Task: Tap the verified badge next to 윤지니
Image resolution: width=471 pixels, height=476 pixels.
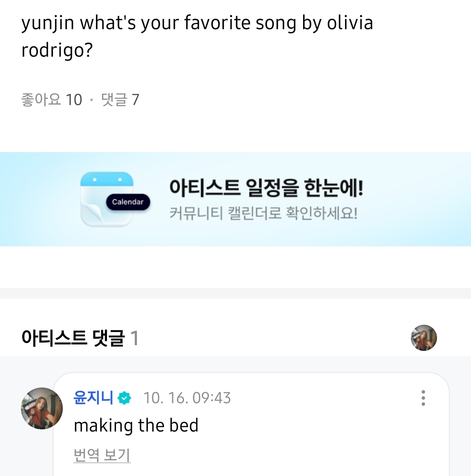Action: click(x=124, y=398)
